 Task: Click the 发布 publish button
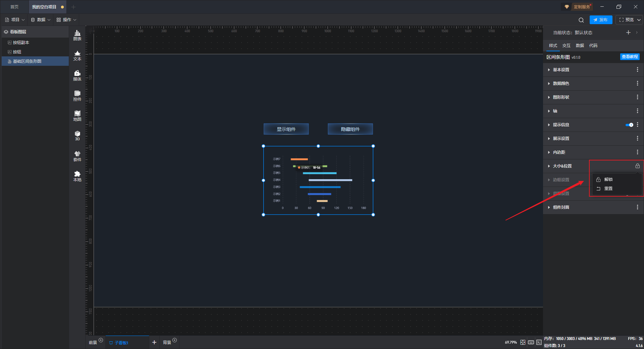(600, 20)
